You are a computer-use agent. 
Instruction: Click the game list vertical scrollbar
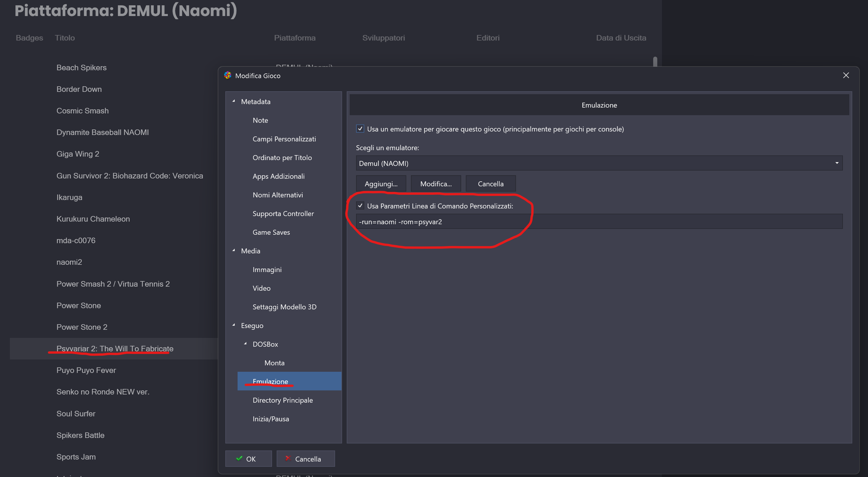pyautogui.click(x=655, y=62)
